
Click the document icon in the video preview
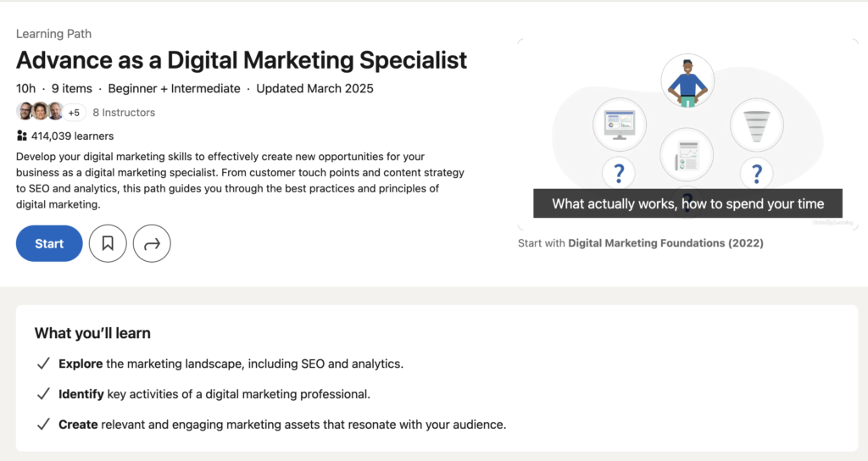687,154
